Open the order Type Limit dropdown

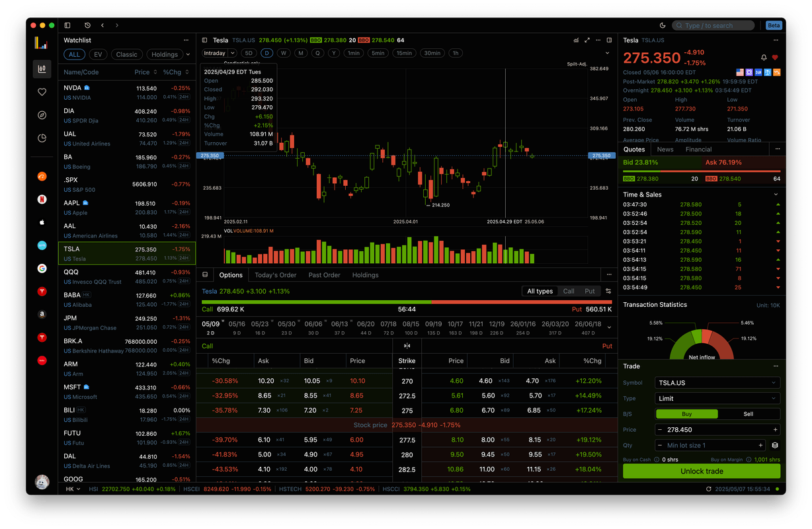pyautogui.click(x=717, y=398)
